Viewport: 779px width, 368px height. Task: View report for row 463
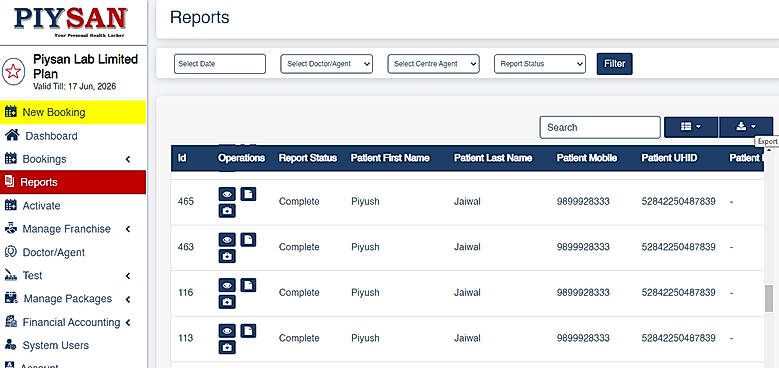tap(227, 240)
